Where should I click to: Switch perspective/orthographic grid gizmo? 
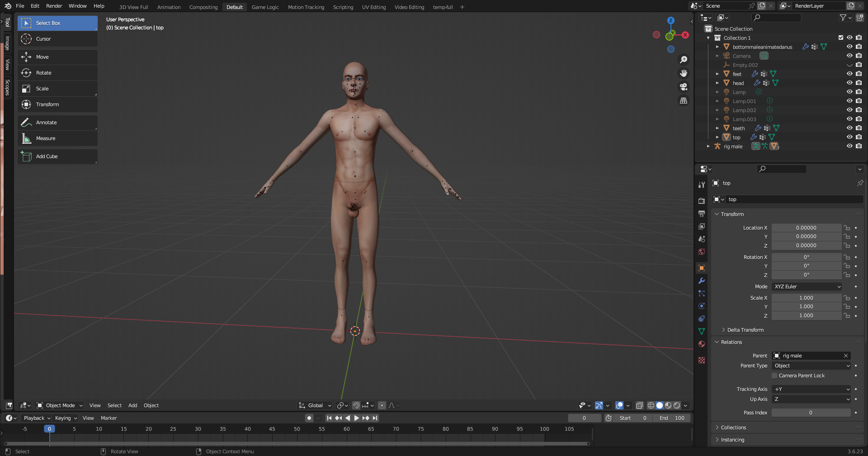684,100
